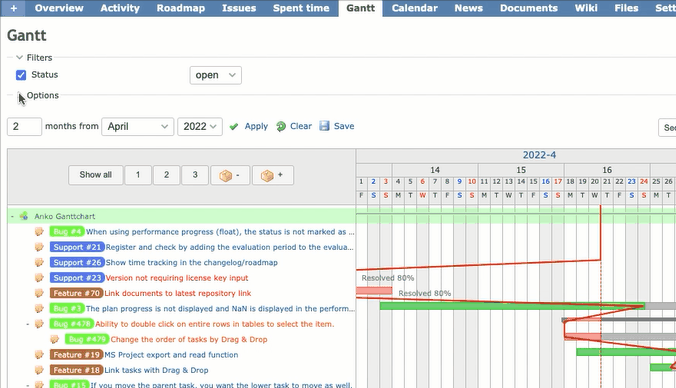Click the Clear reload icon
The height and width of the screenshot is (388, 676).
tap(281, 126)
